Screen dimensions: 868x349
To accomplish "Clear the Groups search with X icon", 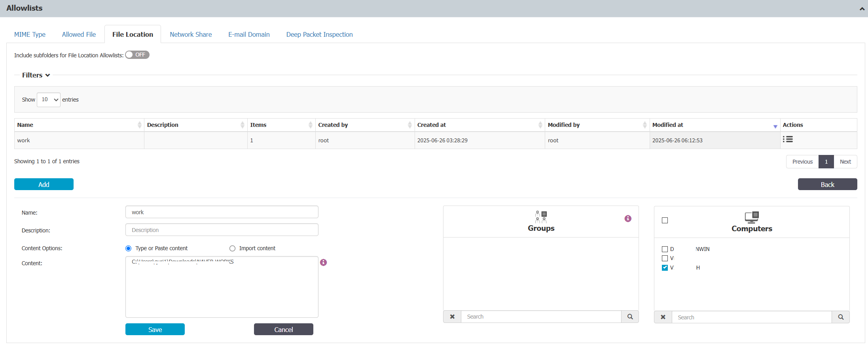I will 452,317.
